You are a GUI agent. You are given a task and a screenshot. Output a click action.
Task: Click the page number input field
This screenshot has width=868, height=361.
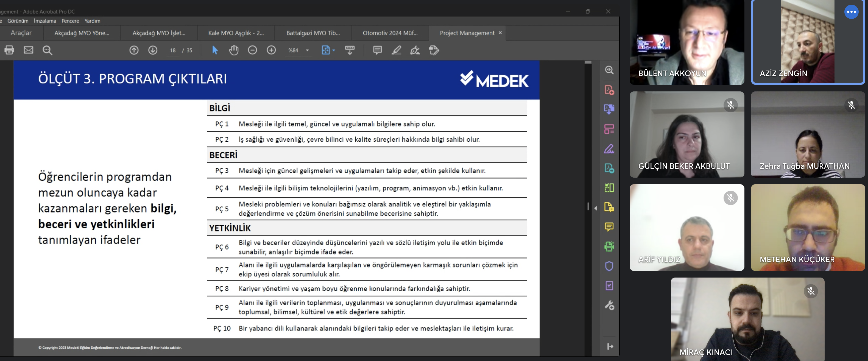tap(173, 50)
